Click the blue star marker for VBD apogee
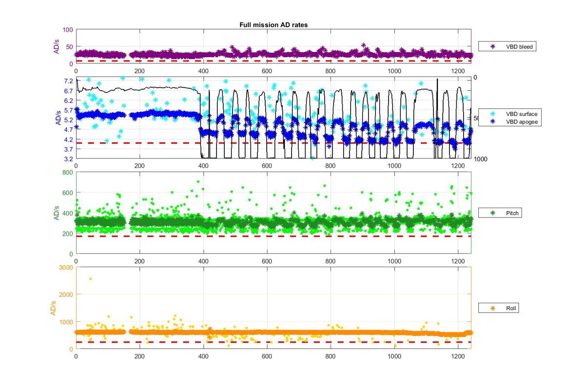585x392 pixels. pos(492,122)
